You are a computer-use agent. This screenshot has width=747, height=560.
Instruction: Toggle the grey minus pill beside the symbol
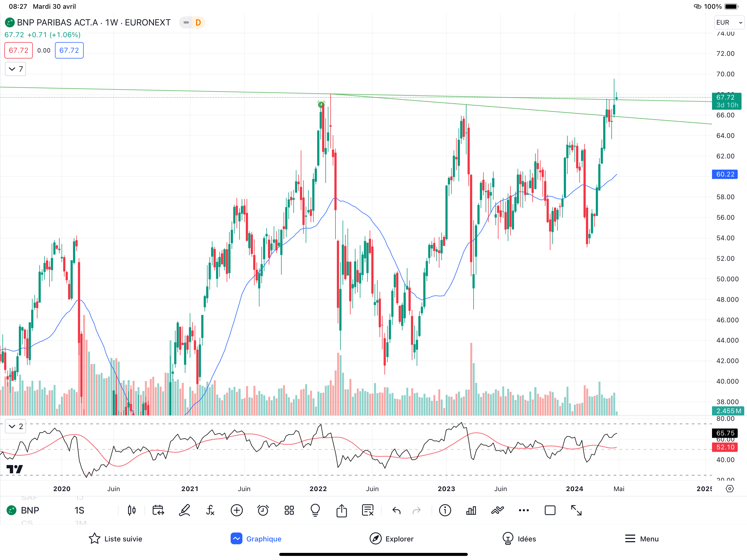pos(186,23)
